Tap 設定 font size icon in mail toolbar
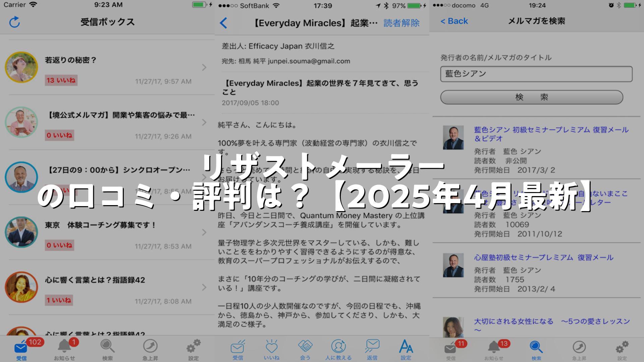 (406, 350)
